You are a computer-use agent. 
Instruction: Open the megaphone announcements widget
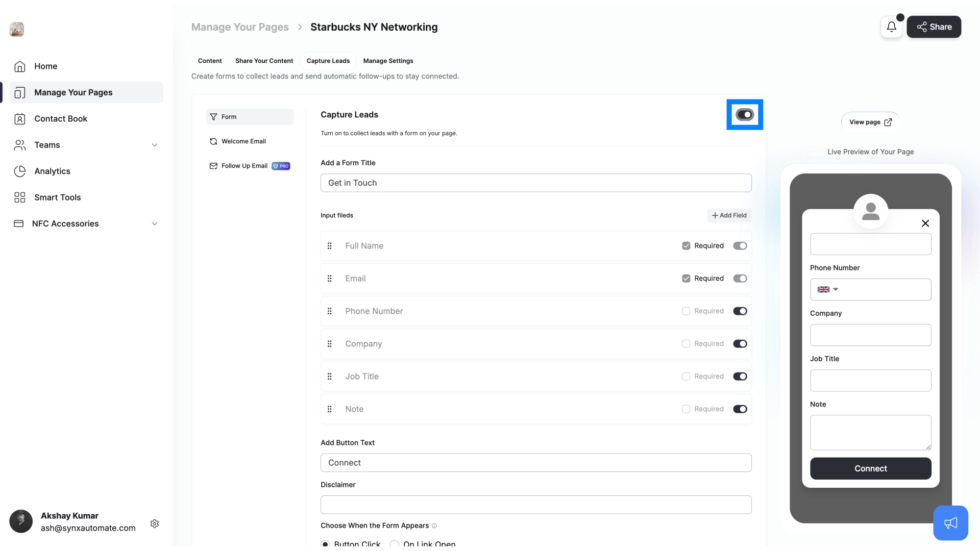coord(950,523)
